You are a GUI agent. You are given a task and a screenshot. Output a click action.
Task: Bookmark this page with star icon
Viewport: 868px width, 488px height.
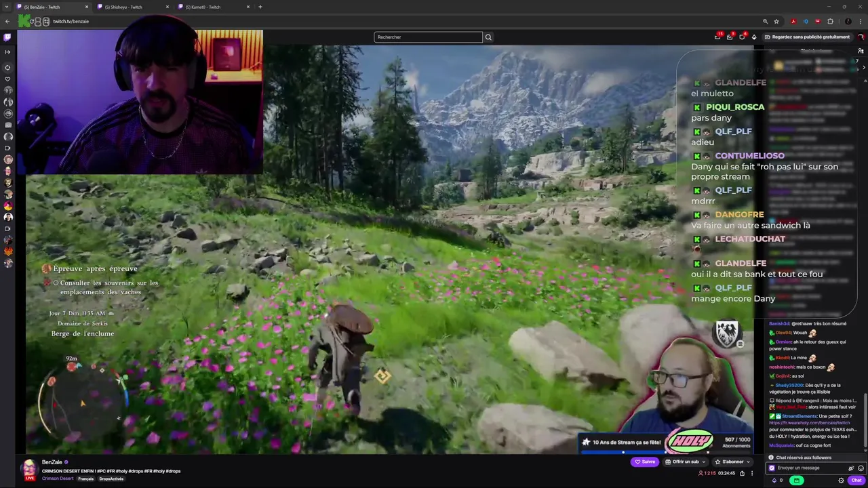(x=776, y=21)
